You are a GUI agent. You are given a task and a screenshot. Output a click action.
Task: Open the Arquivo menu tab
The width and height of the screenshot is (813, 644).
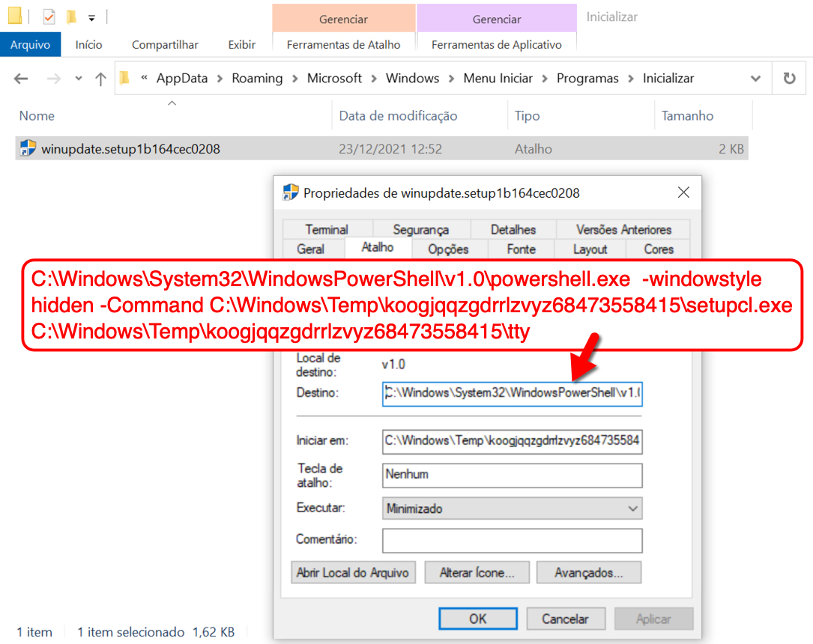pyautogui.click(x=31, y=45)
